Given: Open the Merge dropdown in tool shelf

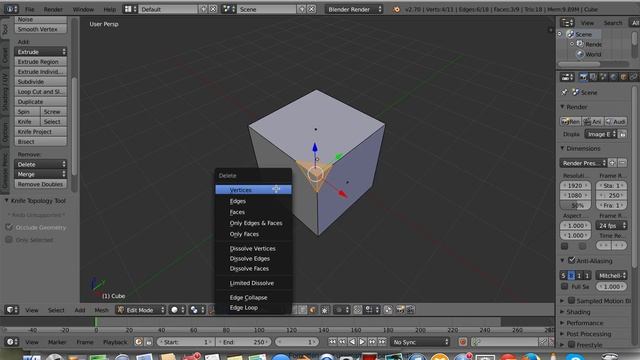Looking at the screenshot, I should (41, 174).
